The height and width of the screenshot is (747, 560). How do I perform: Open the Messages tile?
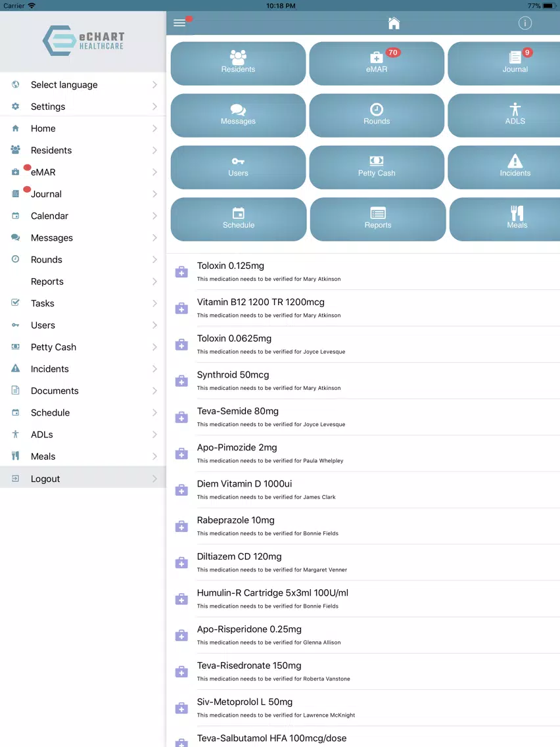click(238, 115)
